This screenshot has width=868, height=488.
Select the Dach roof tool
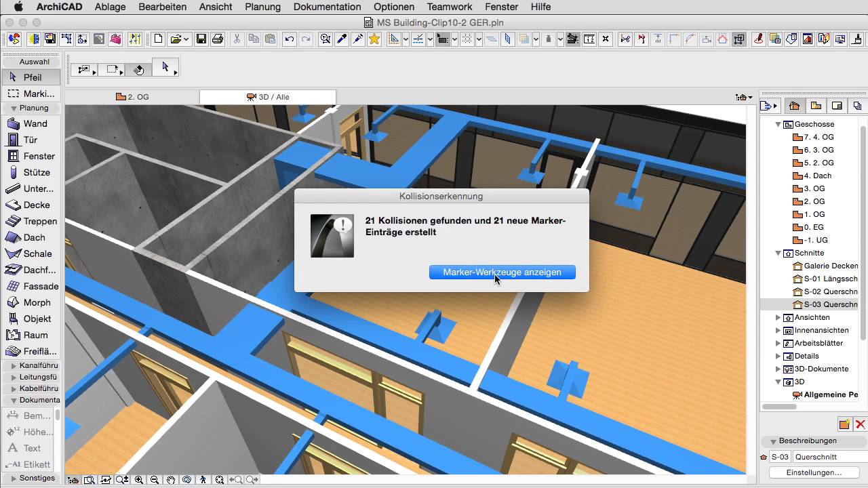pos(31,237)
